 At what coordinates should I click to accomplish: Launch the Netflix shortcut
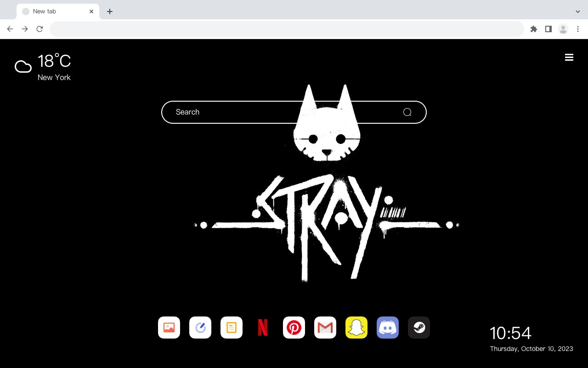263,328
